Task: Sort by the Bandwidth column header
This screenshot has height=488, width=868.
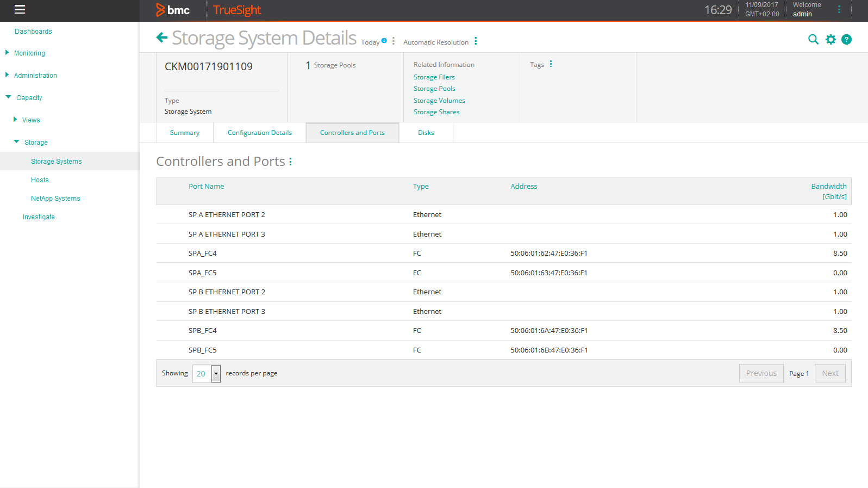Action: tap(829, 192)
